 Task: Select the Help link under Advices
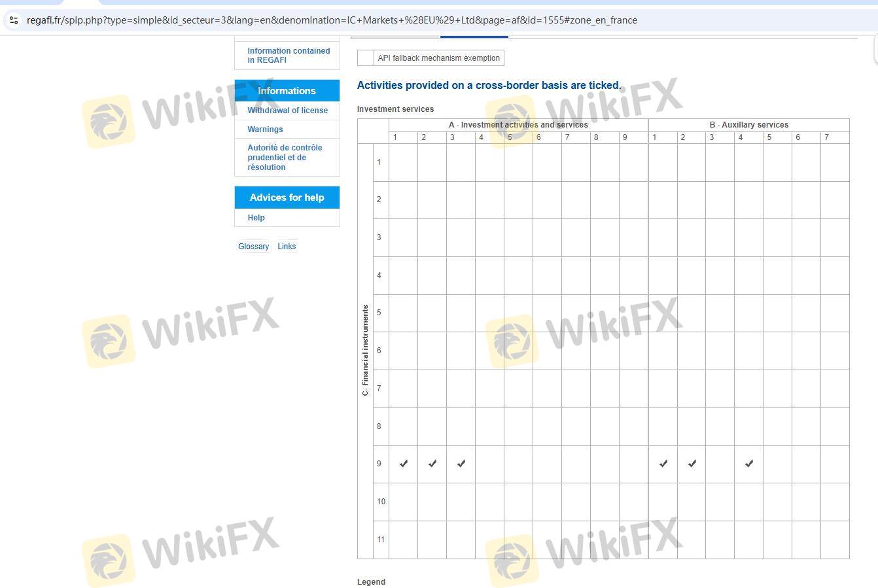(x=256, y=218)
